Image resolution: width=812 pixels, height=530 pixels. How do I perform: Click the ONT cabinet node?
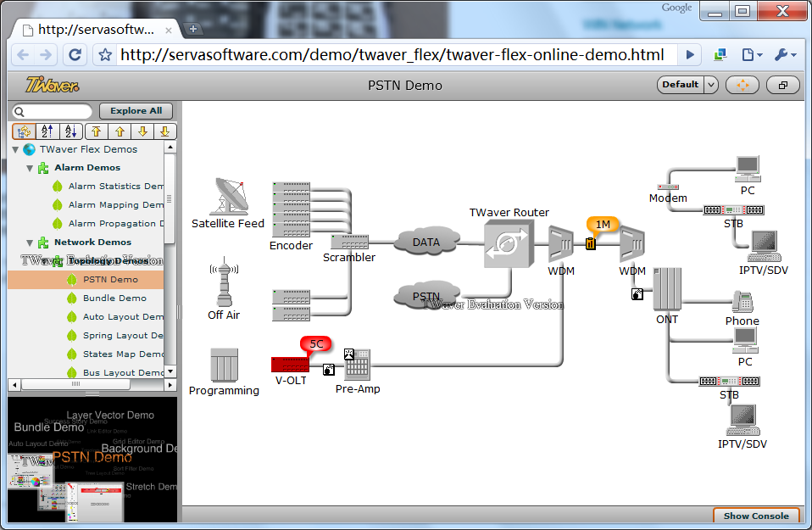coord(667,289)
